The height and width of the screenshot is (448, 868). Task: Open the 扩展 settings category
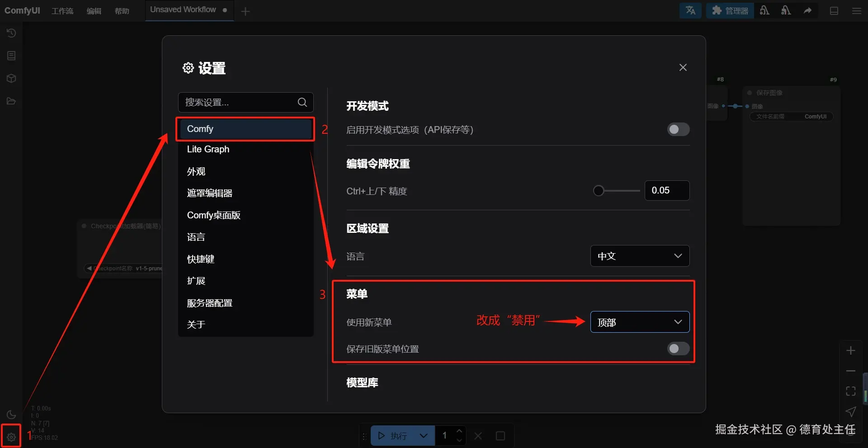(x=245, y=281)
